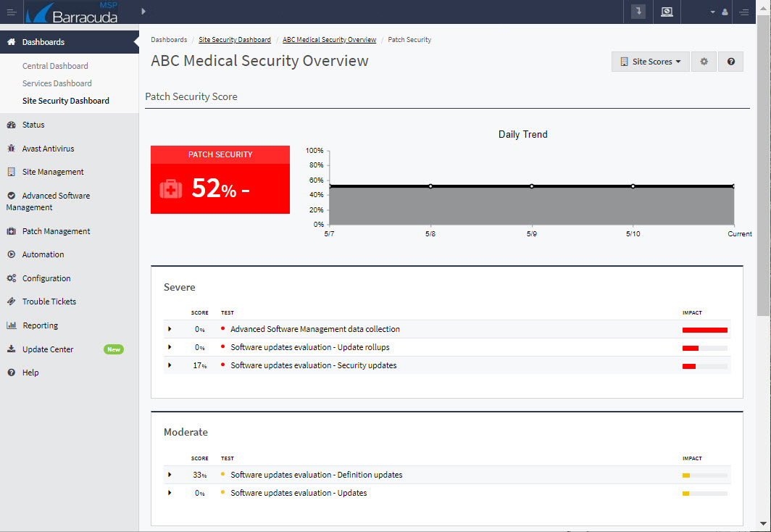Follow the Site Security Dashboard breadcrumb link
Screen dimensions: 771x532
point(235,40)
